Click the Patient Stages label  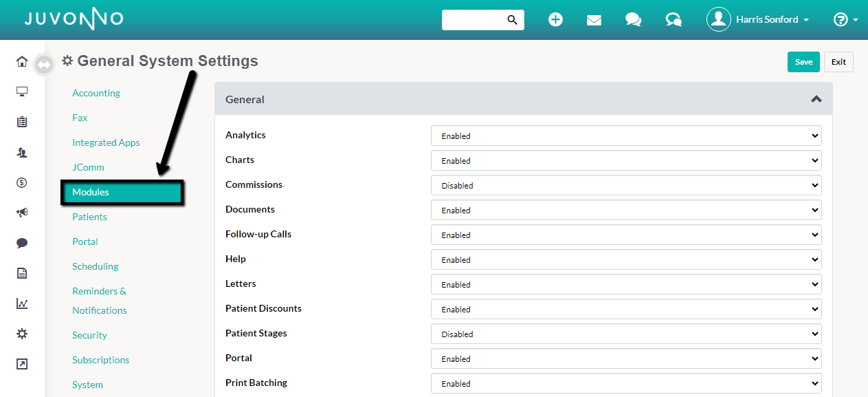click(256, 333)
